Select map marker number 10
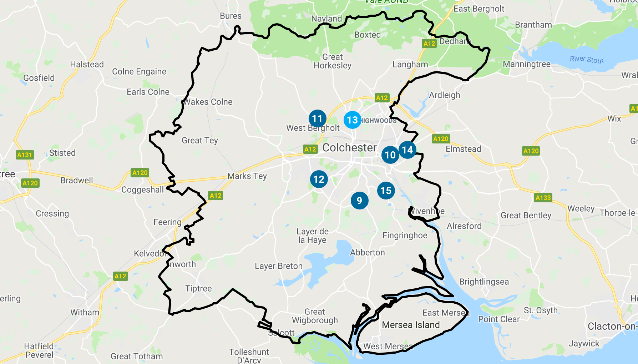The width and height of the screenshot is (638, 364). click(390, 155)
